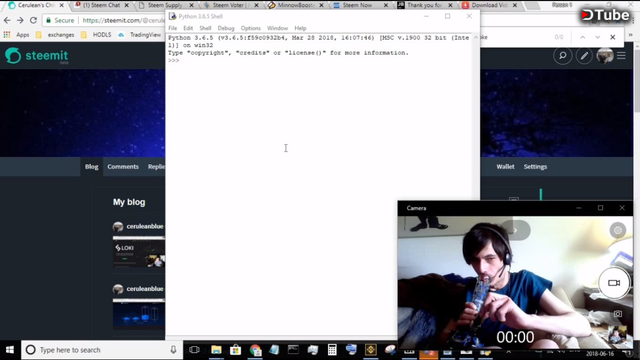This screenshot has height=360, width=640.
Task: Click first ceruleanblue author name
Action: (144, 227)
